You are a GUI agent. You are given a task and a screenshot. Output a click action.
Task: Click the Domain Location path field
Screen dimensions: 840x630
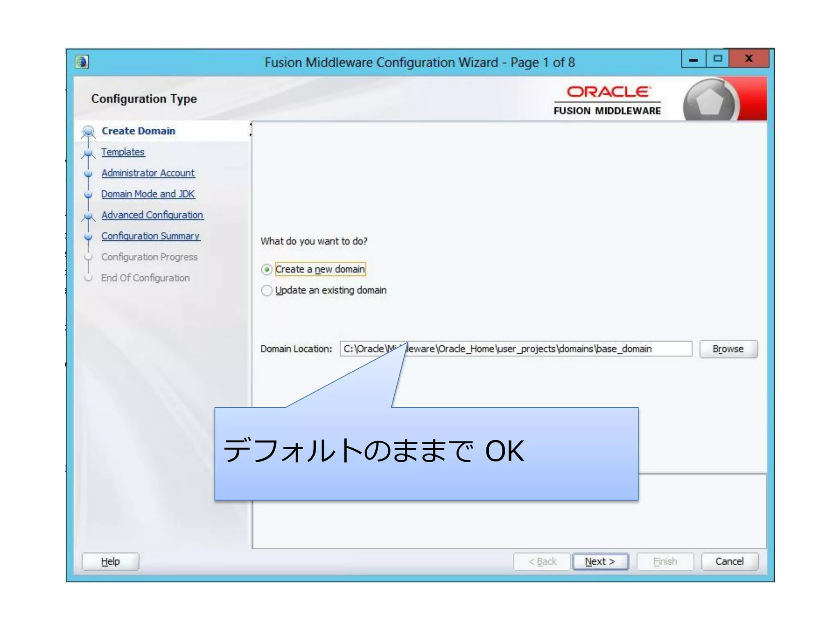pos(516,349)
